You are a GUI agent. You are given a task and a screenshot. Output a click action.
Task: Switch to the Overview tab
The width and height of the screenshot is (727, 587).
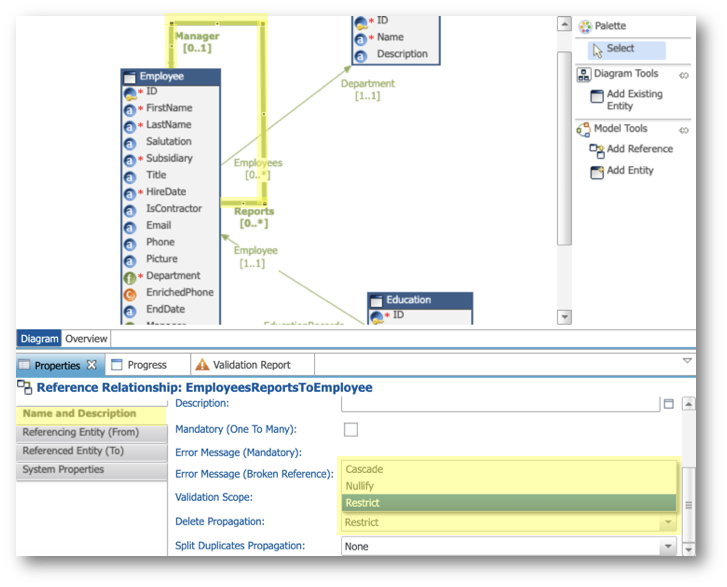tap(86, 339)
